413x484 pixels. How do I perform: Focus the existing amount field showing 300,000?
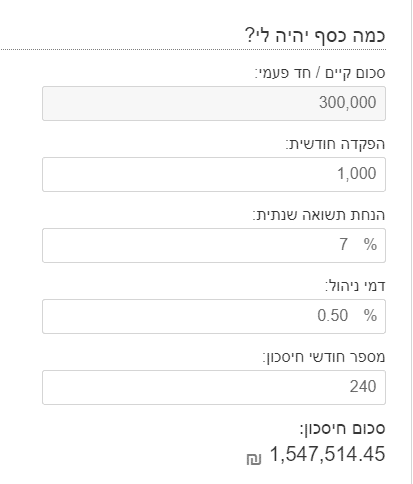click(x=214, y=103)
